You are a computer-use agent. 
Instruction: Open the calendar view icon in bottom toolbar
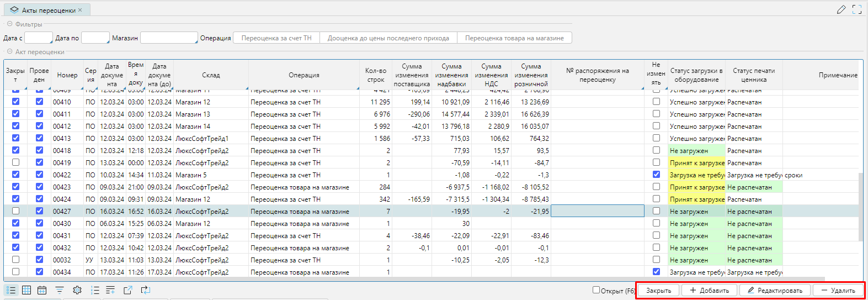[x=42, y=290]
